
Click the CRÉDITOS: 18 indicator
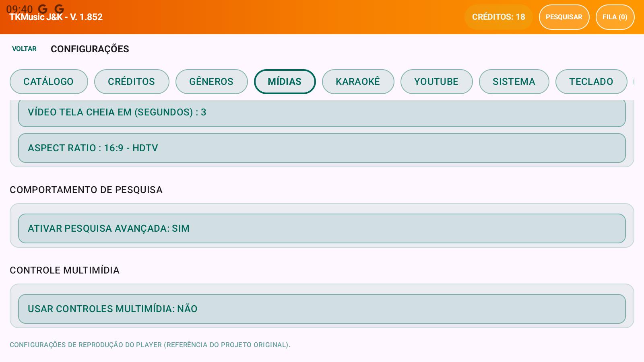(498, 17)
